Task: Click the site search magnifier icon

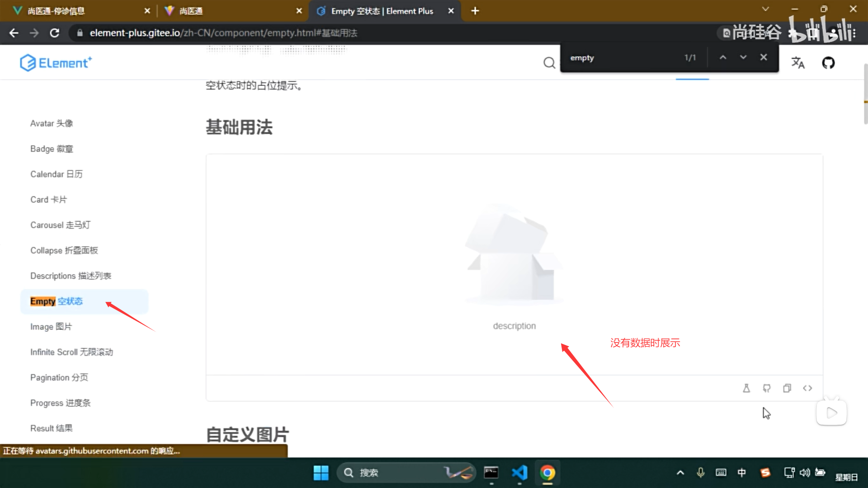Action: pos(549,63)
